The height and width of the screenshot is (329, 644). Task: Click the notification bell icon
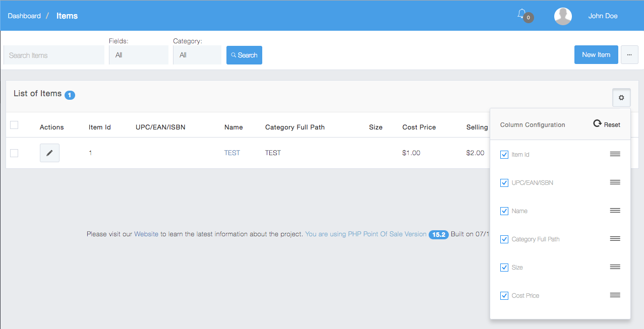tap(521, 14)
